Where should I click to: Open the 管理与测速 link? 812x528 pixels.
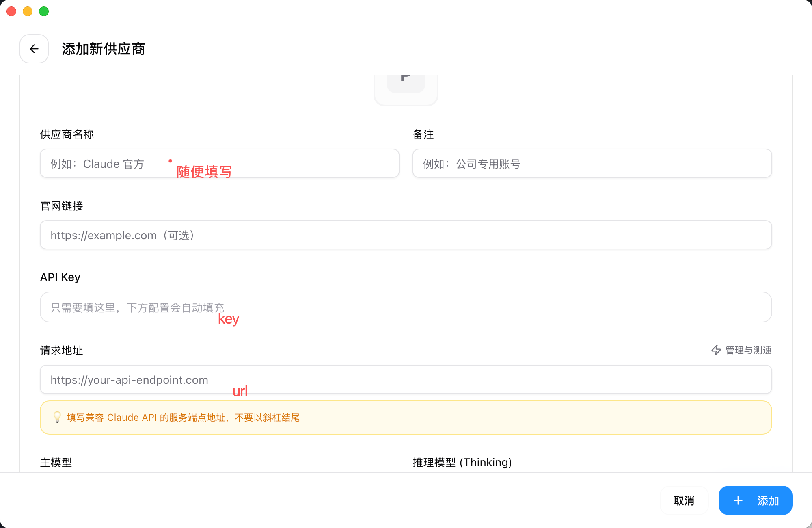[748, 350]
